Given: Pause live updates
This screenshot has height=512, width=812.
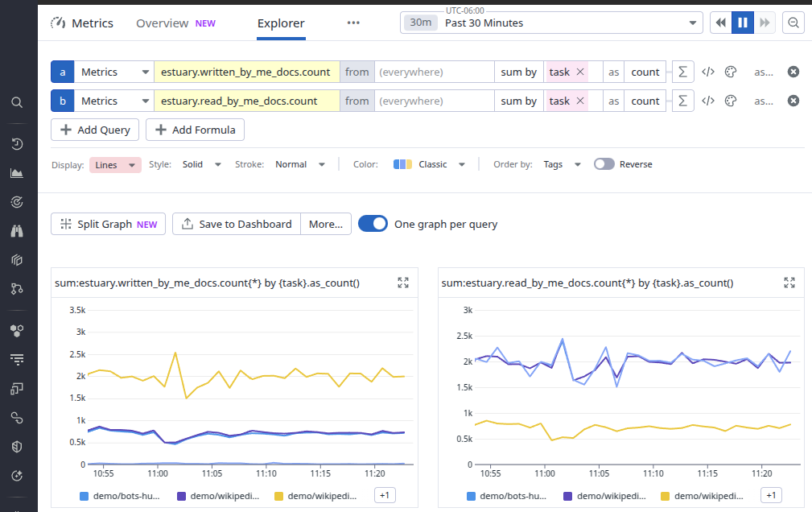Looking at the screenshot, I should click(x=743, y=23).
